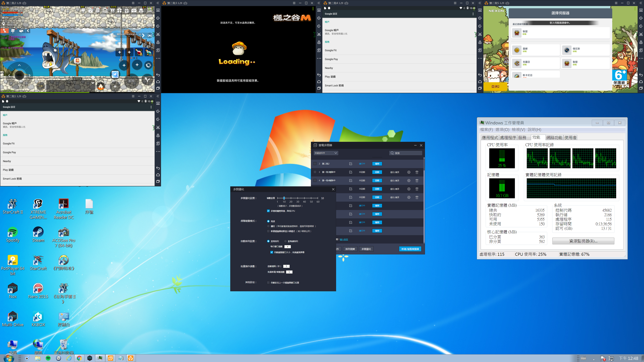Open KKBOX desktop icon
This screenshot has height=362, width=644.
38,319
